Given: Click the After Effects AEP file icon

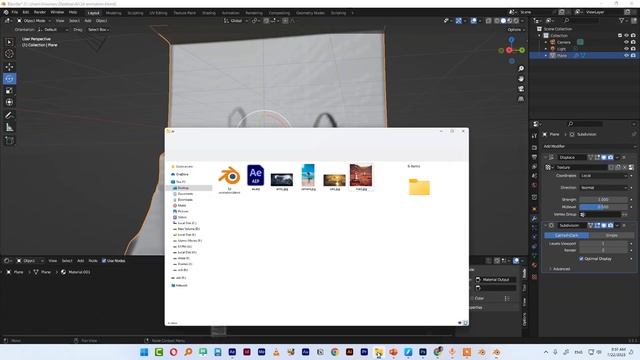Looking at the screenshot, I should click(x=256, y=176).
